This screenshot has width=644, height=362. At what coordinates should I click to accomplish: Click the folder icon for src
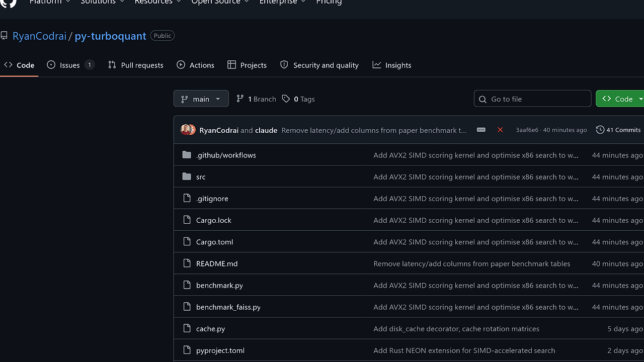pyautogui.click(x=187, y=176)
